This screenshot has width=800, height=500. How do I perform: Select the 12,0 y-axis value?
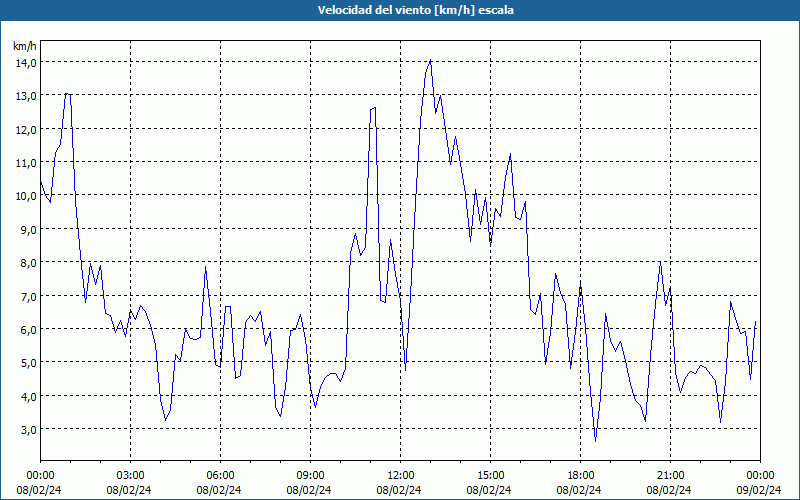[26, 130]
